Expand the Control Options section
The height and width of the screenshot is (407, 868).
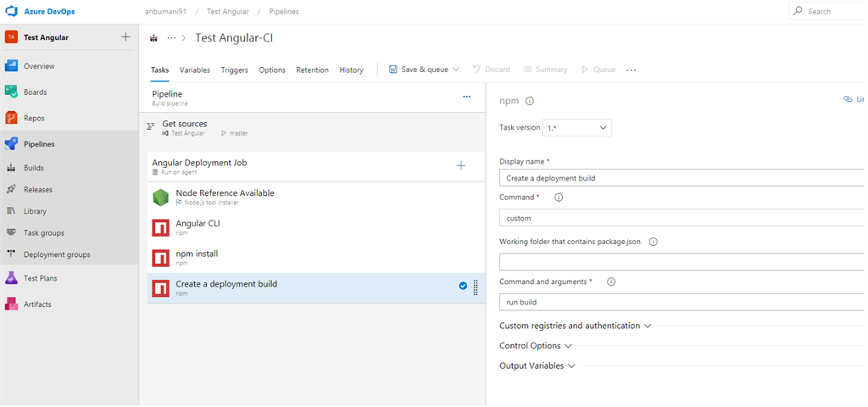click(x=536, y=346)
